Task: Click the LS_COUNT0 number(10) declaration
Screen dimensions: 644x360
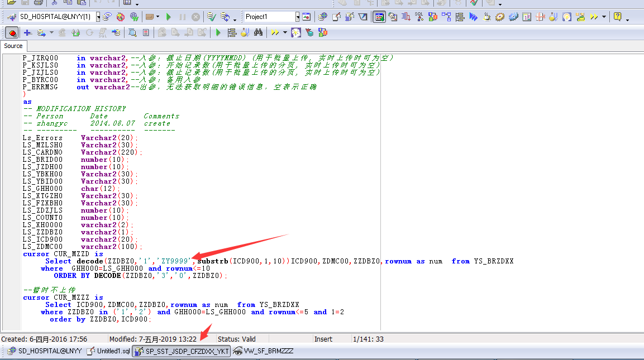Action: (x=75, y=218)
